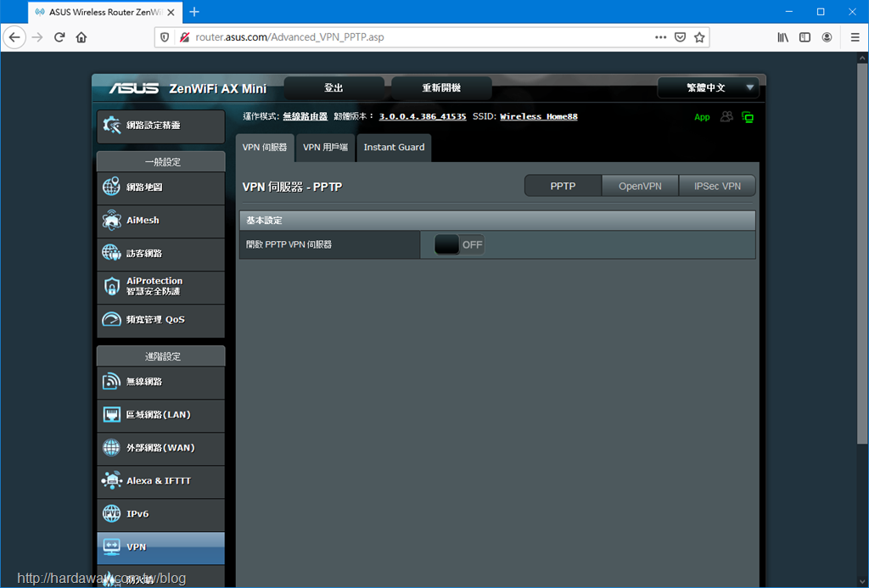Open 區域網路(LAN) settings
Image resolution: width=869 pixels, height=588 pixels.
160,415
